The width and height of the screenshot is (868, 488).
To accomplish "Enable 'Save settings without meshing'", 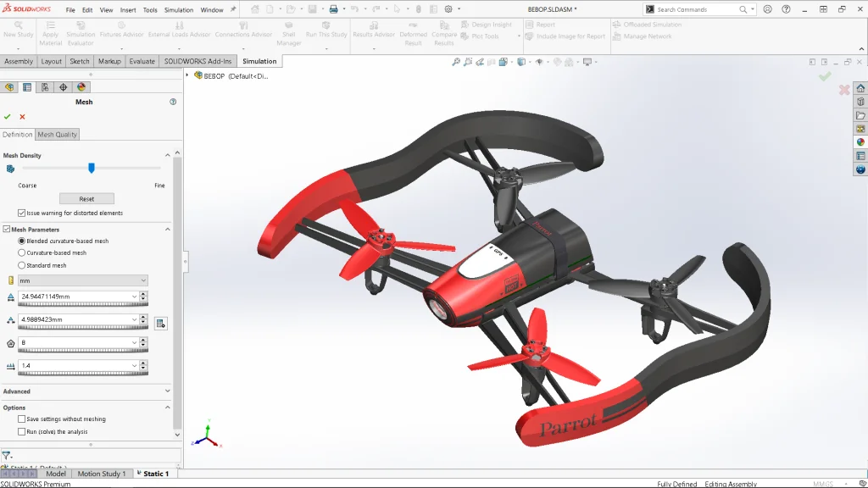I will click(x=22, y=419).
